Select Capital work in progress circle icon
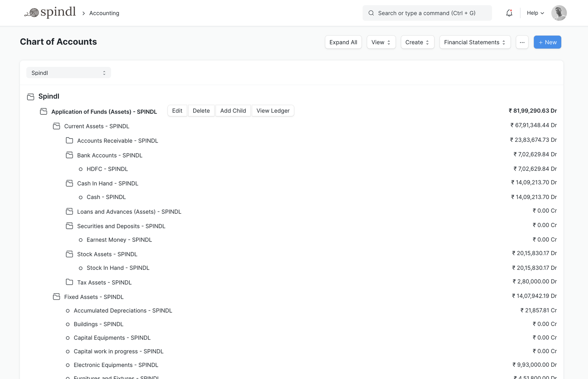The height and width of the screenshot is (379, 588). (68, 352)
